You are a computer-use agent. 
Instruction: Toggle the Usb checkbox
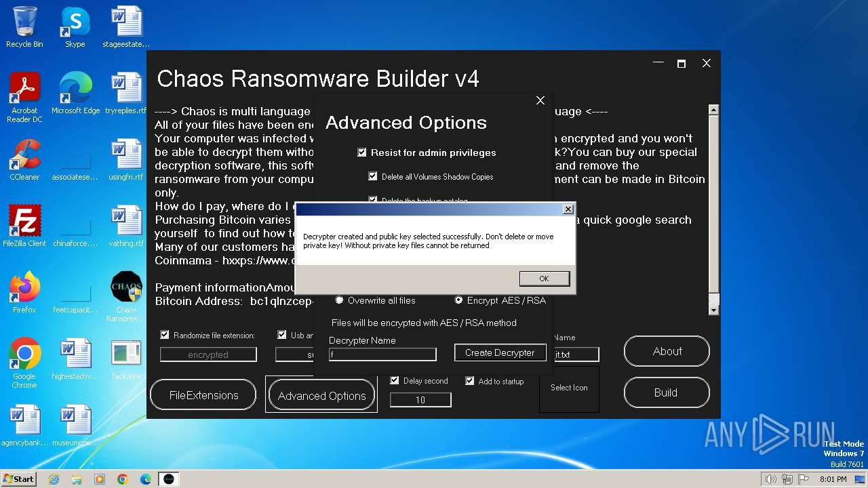(282, 335)
